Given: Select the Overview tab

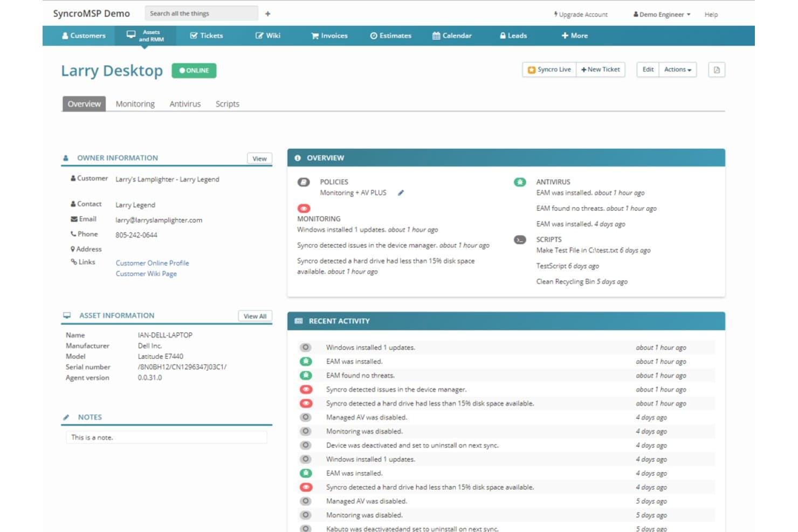Looking at the screenshot, I should [84, 104].
